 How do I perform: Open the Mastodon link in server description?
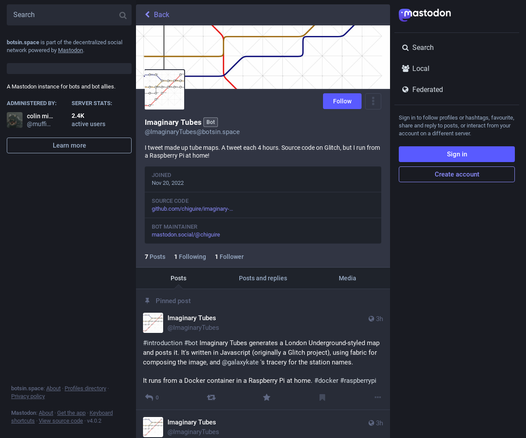70,50
